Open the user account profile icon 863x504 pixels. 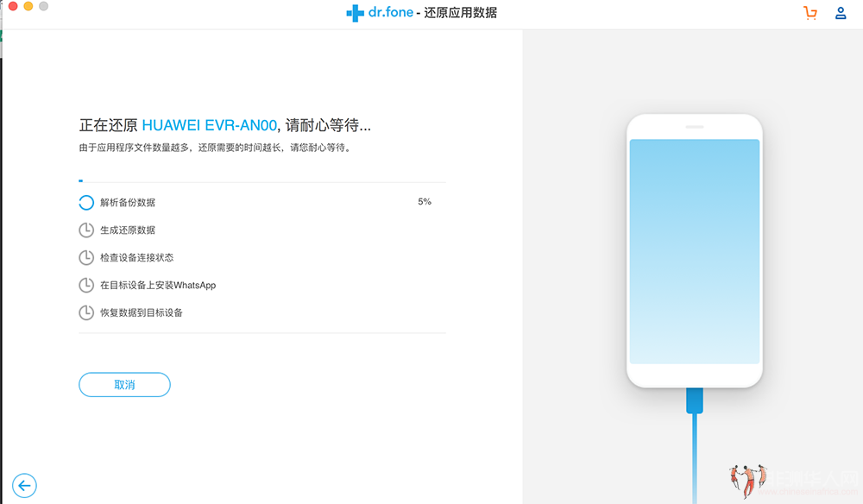[x=841, y=13]
